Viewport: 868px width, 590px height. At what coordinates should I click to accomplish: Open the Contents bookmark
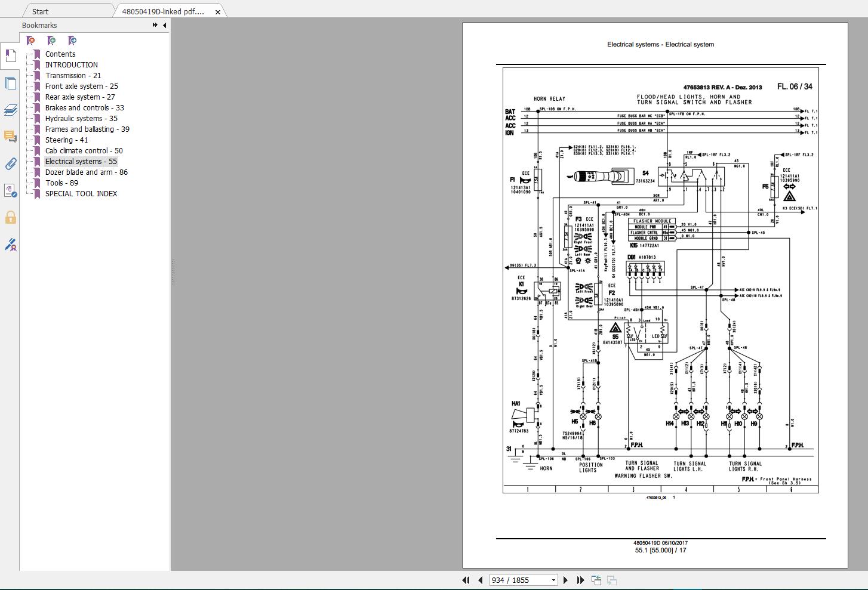[x=60, y=54]
